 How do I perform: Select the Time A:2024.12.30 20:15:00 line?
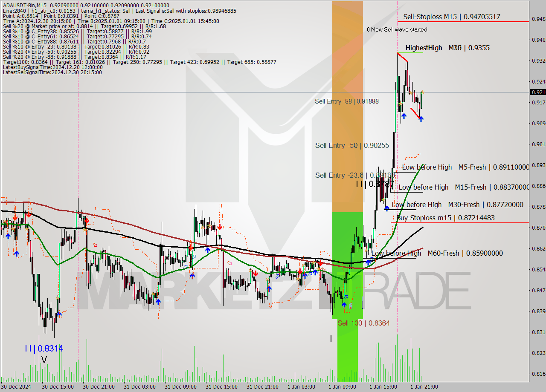point(111,21)
